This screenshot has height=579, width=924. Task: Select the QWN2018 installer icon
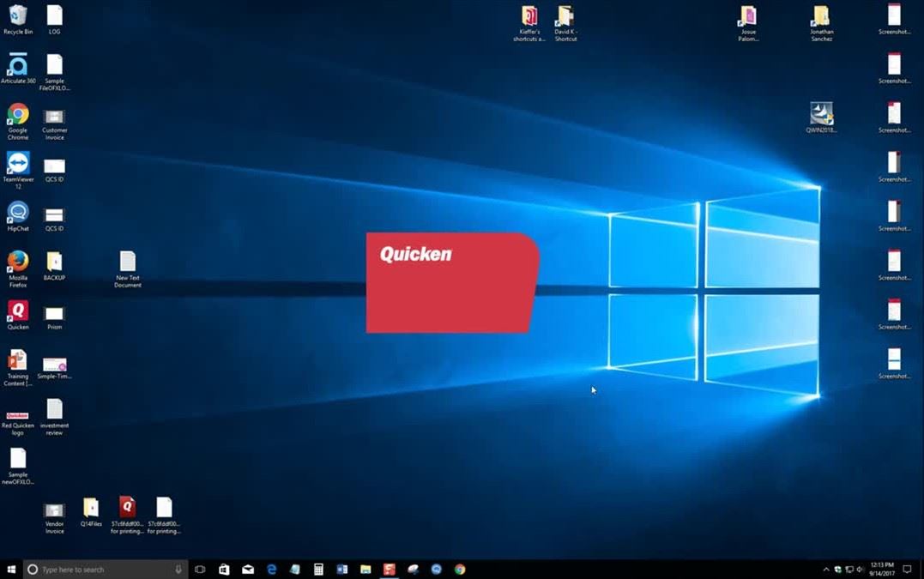(x=821, y=114)
